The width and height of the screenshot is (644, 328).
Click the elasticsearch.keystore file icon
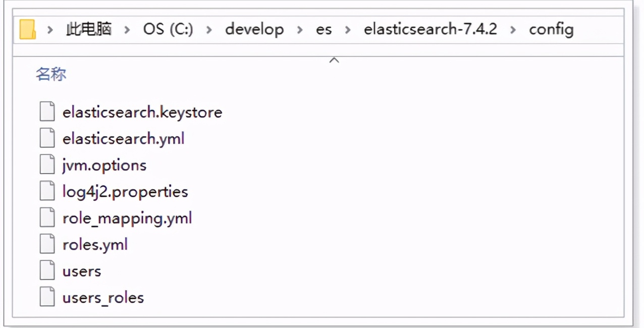coord(47,112)
